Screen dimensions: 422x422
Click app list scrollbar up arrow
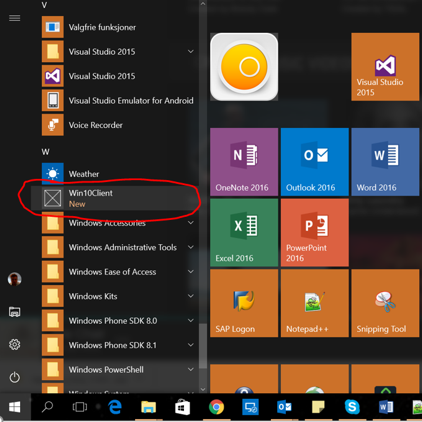203,4
